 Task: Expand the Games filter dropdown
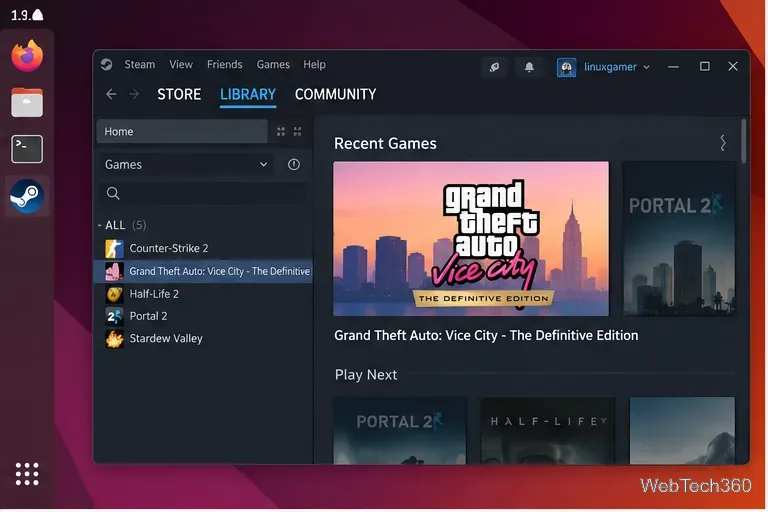point(186,165)
